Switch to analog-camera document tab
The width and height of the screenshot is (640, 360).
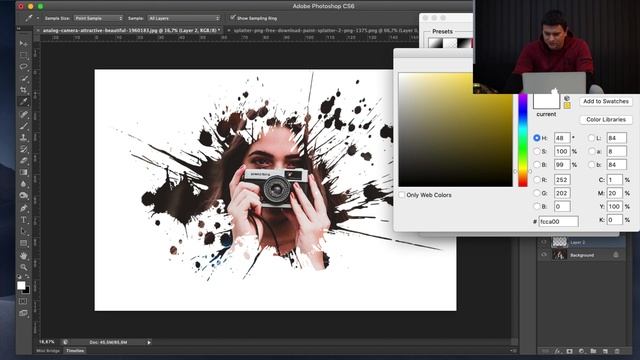pos(131,30)
